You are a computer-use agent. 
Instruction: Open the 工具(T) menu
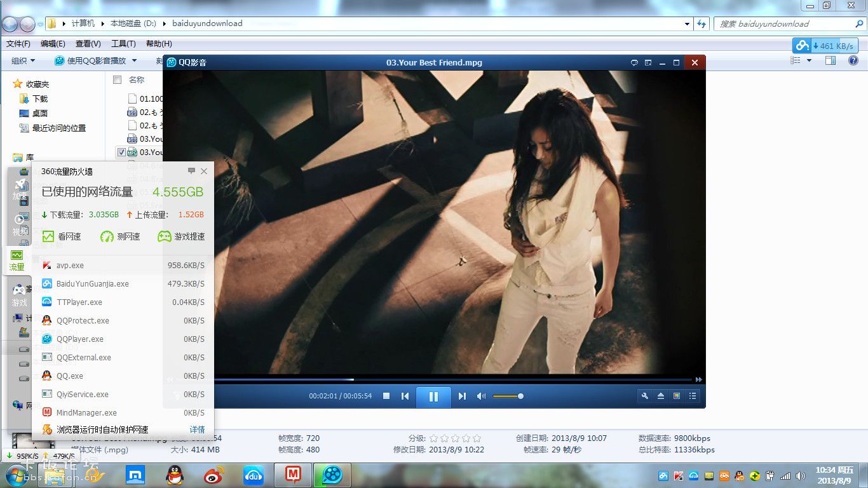pos(123,44)
